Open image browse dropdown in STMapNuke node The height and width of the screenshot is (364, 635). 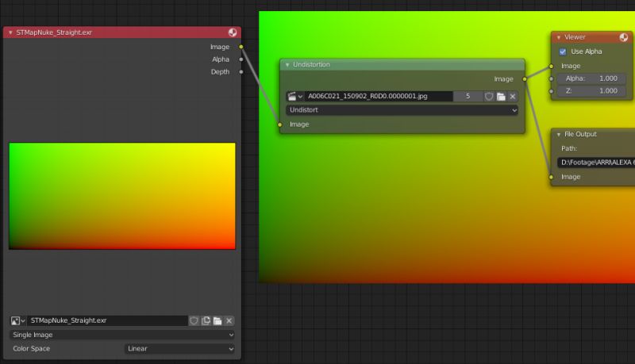coord(17,320)
